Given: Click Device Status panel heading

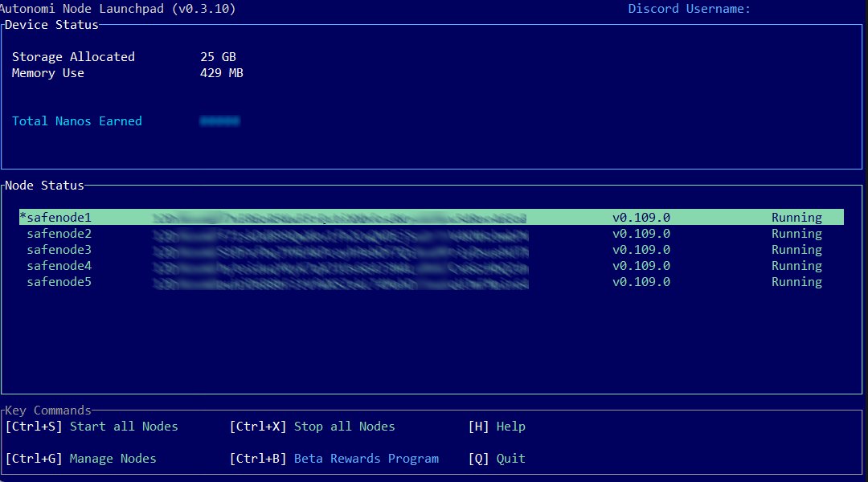Looking at the screenshot, I should 51,25.
